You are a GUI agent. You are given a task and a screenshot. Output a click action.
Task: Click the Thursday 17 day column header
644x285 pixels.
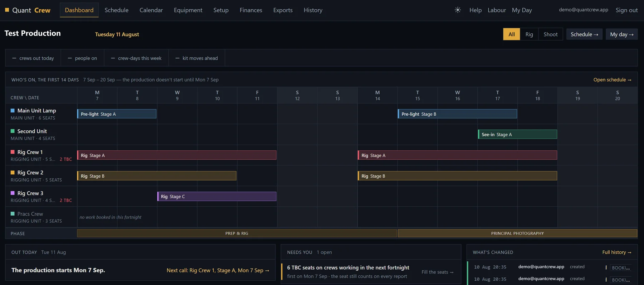(x=498, y=95)
